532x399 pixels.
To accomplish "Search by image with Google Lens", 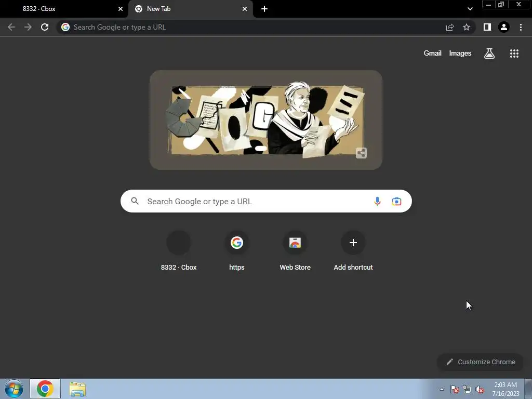I will tap(396, 201).
